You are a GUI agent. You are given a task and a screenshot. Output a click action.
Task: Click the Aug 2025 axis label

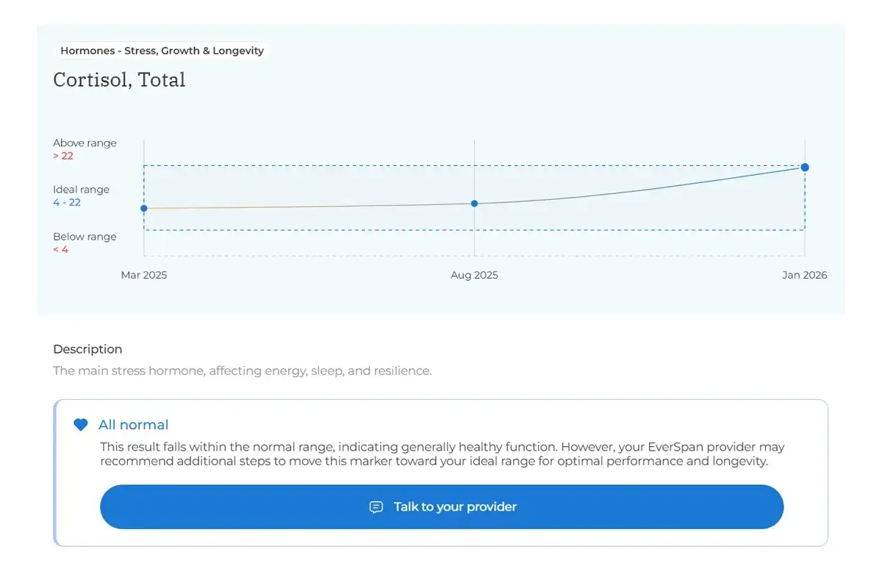[474, 275]
